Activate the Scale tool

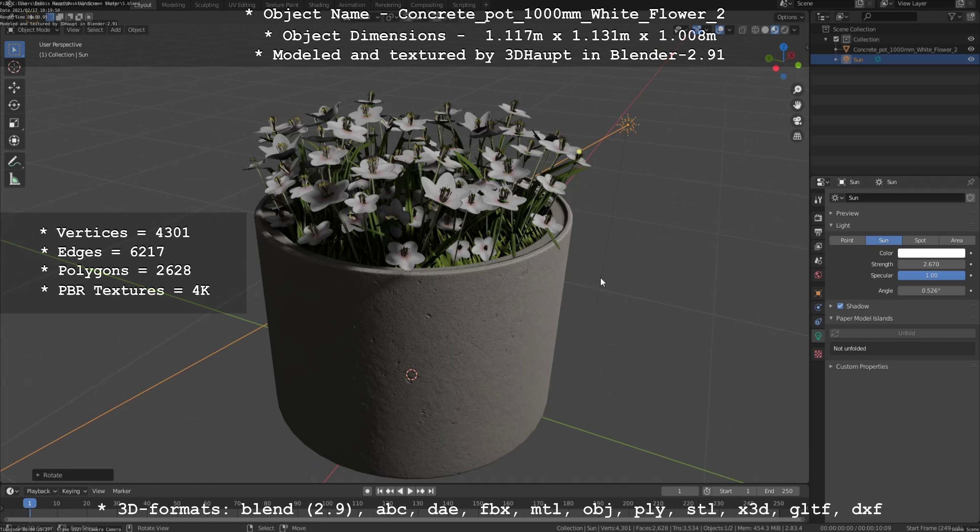click(14, 123)
